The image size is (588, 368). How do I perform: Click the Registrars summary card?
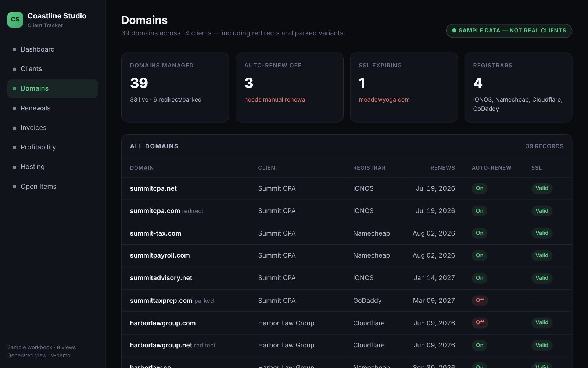[518, 87]
